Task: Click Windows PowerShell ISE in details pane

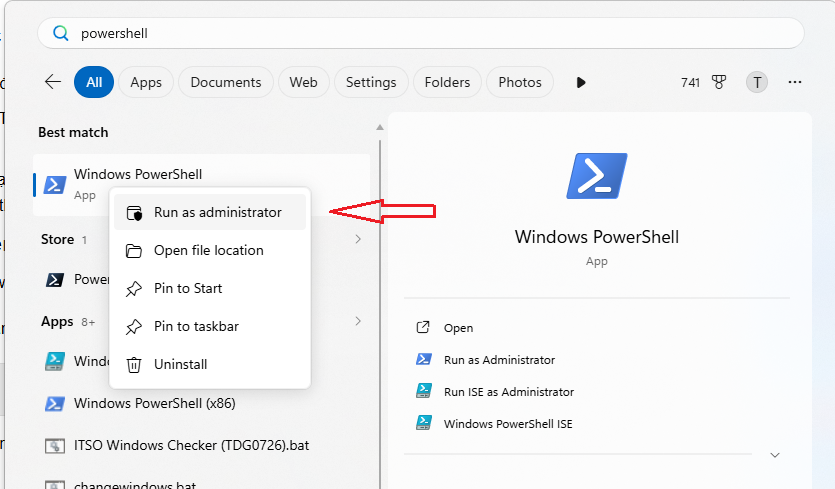Action: pyautogui.click(x=508, y=424)
